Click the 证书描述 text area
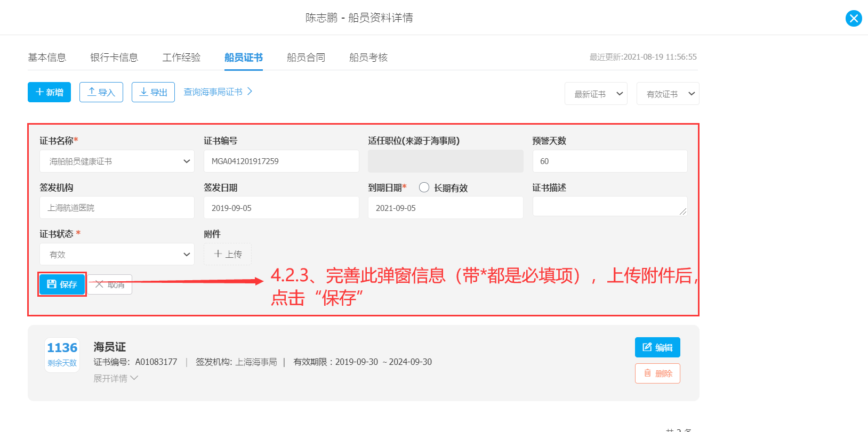This screenshot has height=432, width=868. [610, 206]
